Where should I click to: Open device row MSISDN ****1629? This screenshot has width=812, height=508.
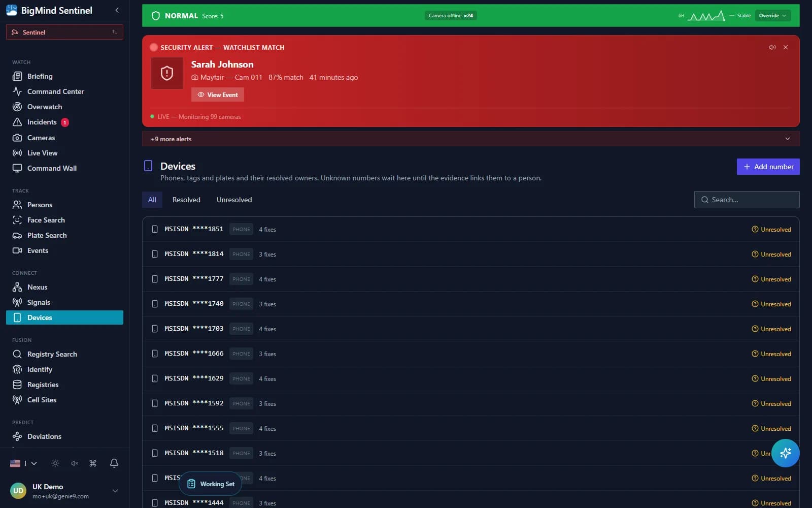pos(470,378)
